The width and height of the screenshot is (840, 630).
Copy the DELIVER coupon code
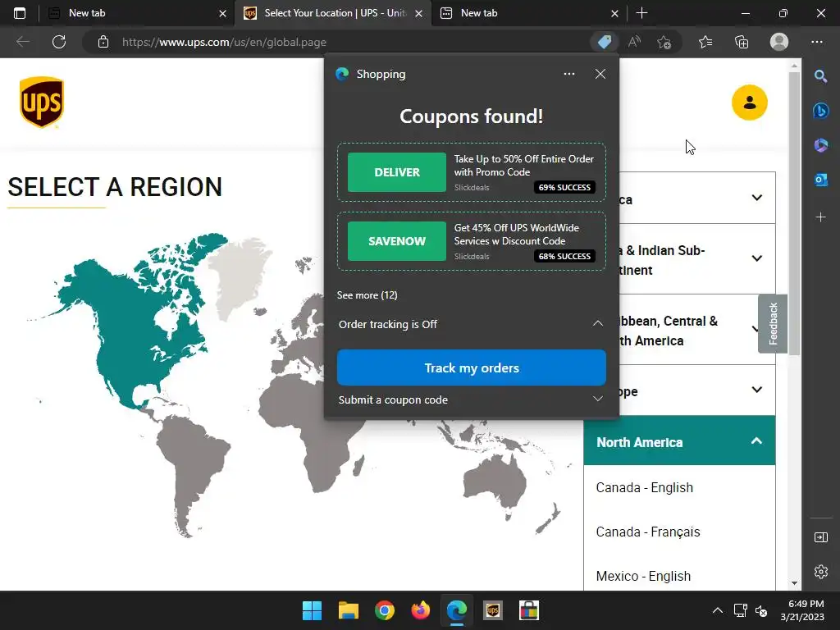tap(396, 172)
